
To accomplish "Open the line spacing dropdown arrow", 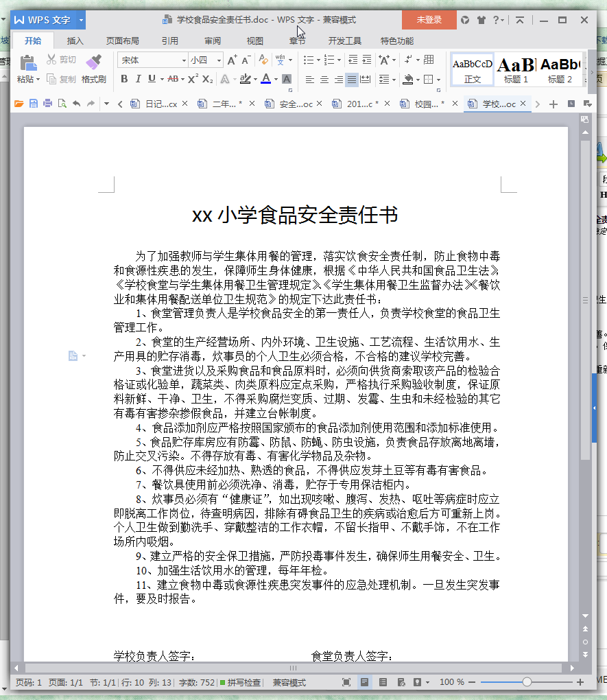I will click(394, 80).
